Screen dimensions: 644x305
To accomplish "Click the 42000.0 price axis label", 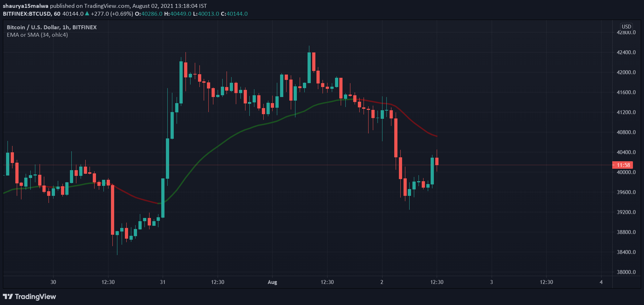I will click(626, 72).
